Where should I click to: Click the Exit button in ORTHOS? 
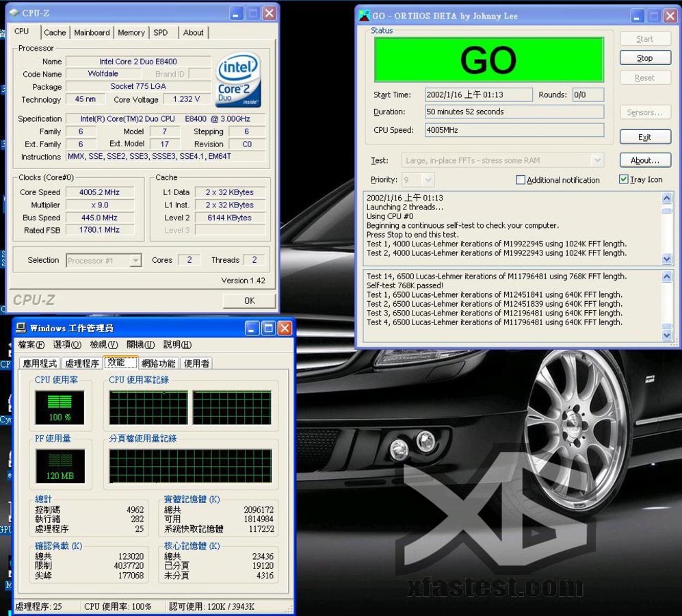(x=645, y=137)
